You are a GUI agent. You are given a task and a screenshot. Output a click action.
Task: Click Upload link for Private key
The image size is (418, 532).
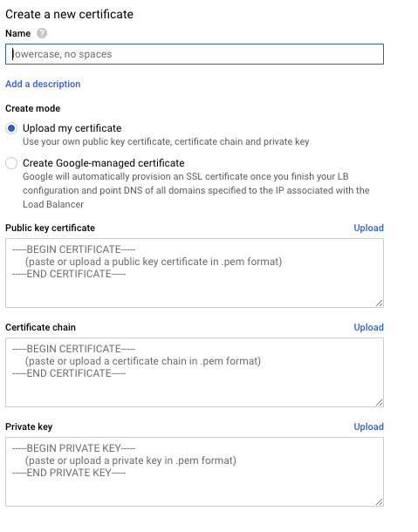coord(368,426)
